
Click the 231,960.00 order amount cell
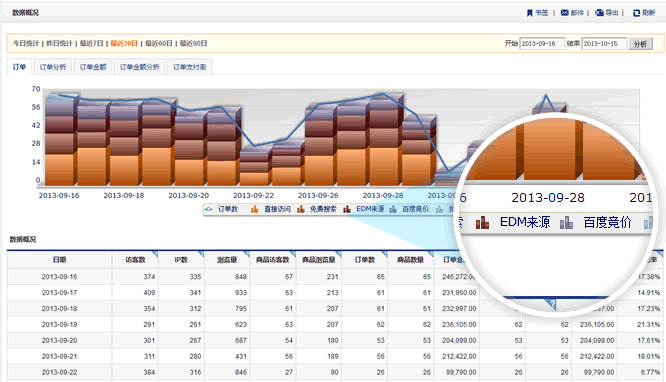459,293
